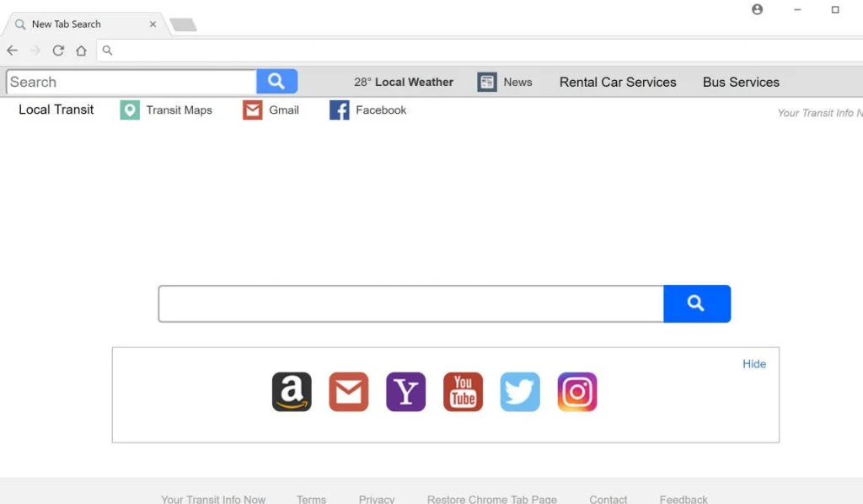This screenshot has height=504, width=863.
Task: Open the Contact footer link
Action: click(x=608, y=499)
